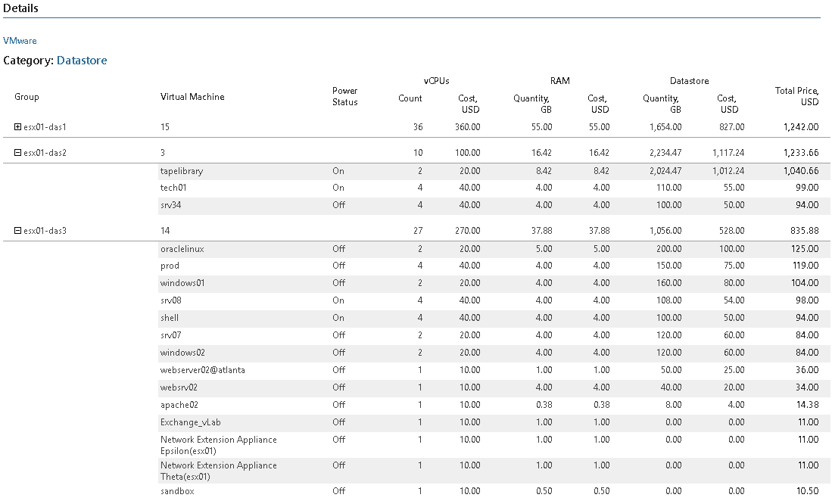Screen dimensions: 832x504
Task: Select the tapelibrary virtual machine row
Action: [x=494, y=171]
